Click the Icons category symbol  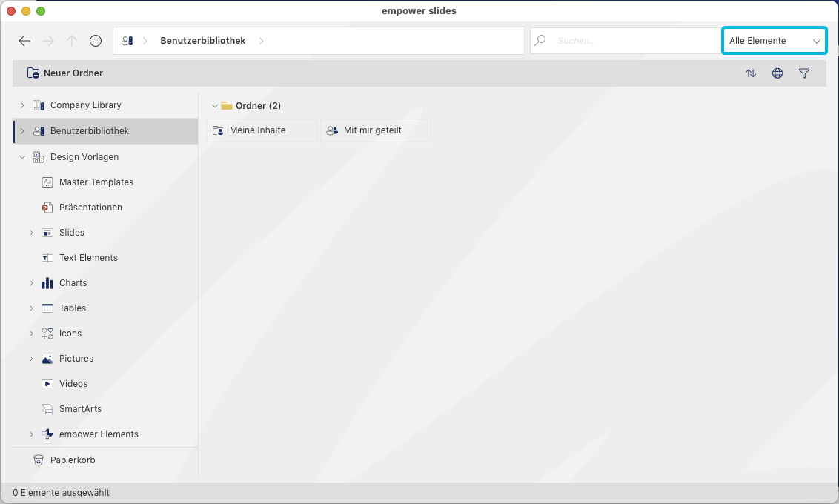click(x=47, y=334)
